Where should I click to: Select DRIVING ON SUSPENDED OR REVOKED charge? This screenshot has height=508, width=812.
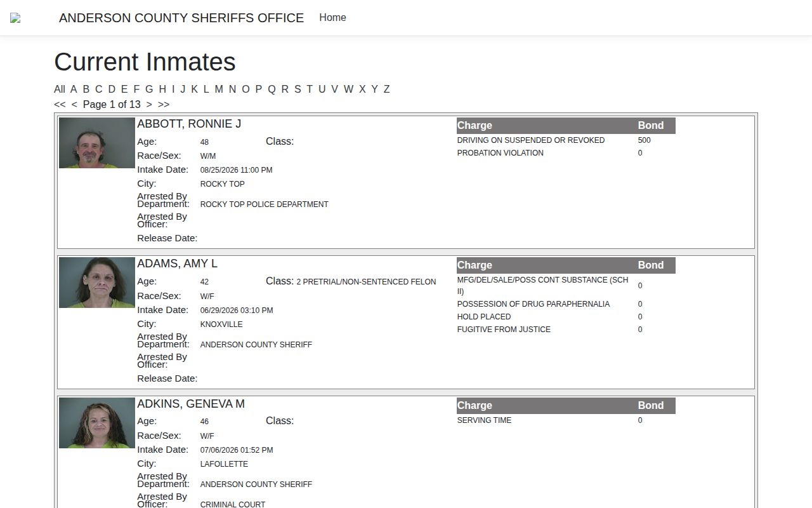[x=531, y=140]
